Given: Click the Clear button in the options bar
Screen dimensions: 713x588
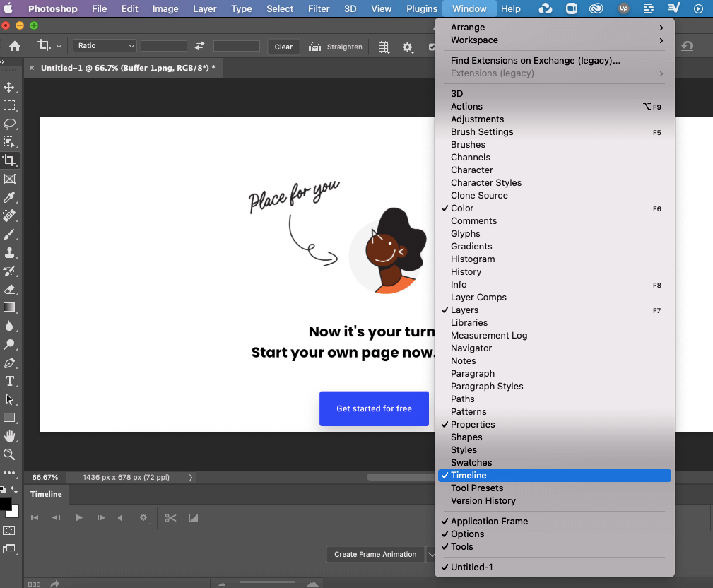Looking at the screenshot, I should (283, 47).
